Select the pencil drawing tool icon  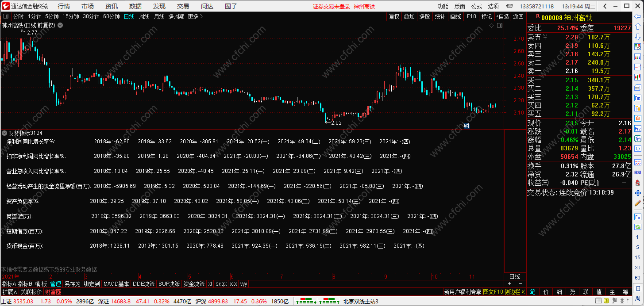(638, 203)
